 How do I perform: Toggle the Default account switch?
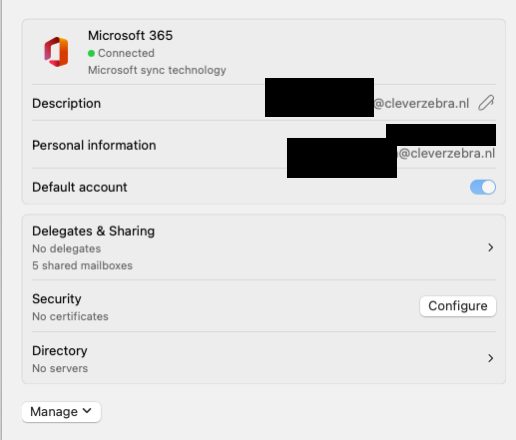click(x=483, y=187)
